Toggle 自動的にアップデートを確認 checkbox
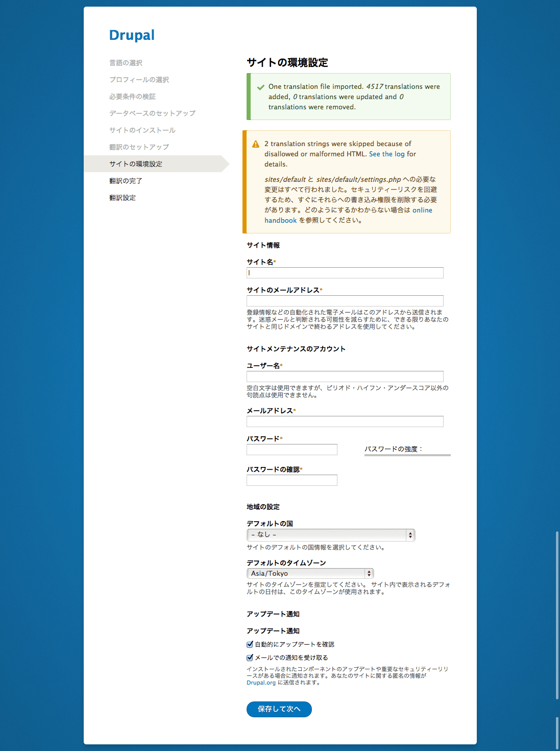The width and height of the screenshot is (560, 751). click(x=250, y=644)
